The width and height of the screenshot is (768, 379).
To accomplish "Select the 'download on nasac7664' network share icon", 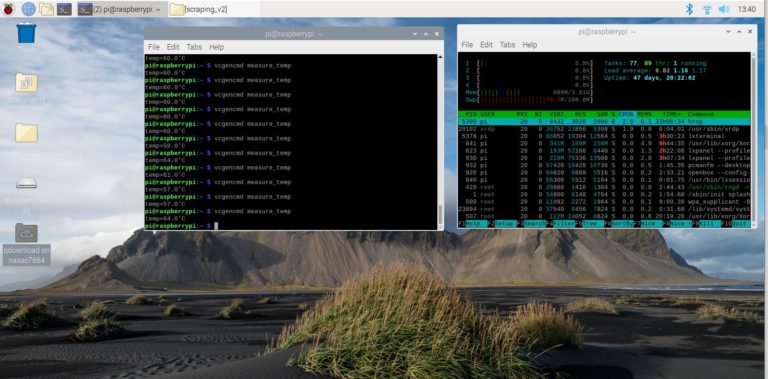I will (x=26, y=244).
